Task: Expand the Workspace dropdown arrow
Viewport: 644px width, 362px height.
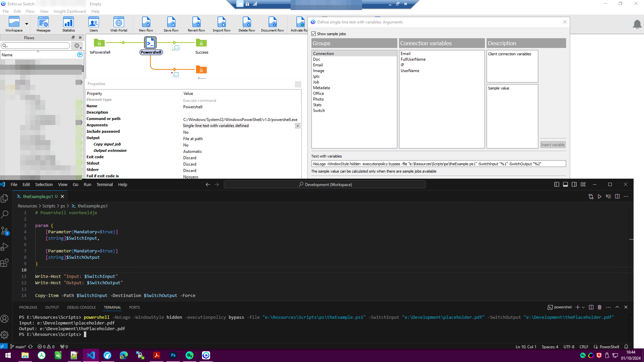Action: [27, 24]
